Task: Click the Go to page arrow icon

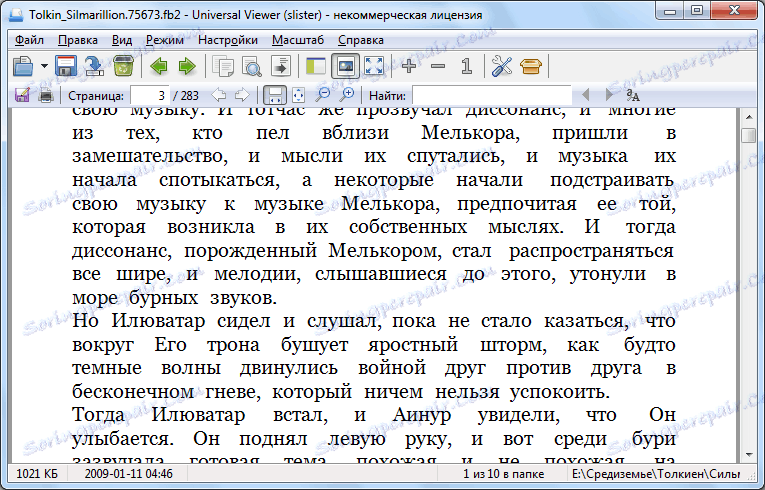Action: 281,66
